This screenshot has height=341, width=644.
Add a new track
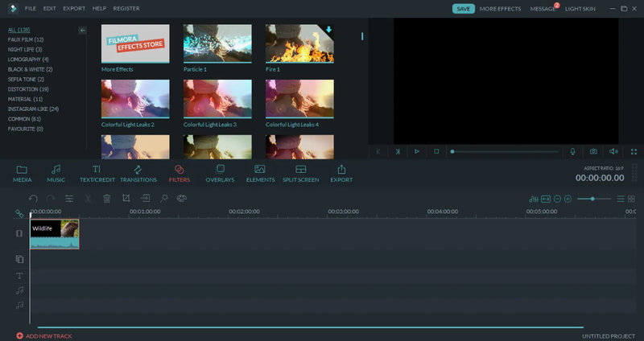(44, 335)
